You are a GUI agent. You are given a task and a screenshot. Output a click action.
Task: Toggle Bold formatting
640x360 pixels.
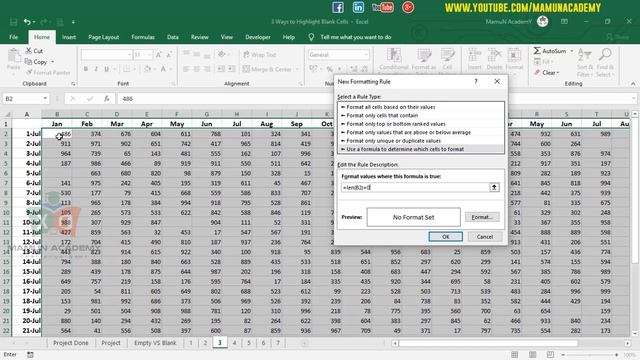point(86,69)
